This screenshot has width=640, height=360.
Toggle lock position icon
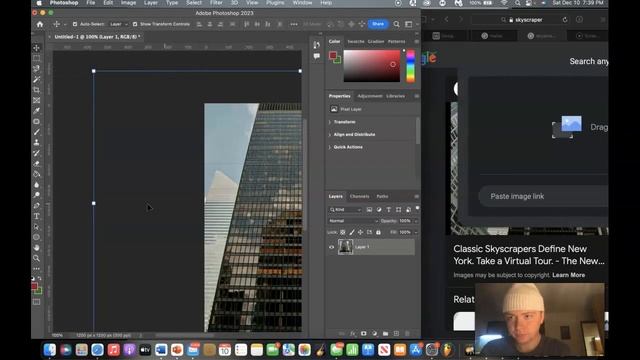click(360, 232)
